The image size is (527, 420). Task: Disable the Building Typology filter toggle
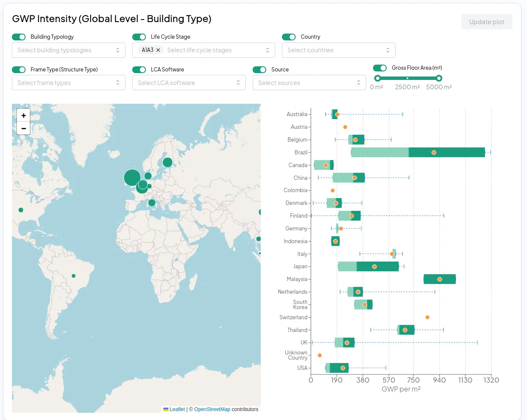pyautogui.click(x=19, y=37)
